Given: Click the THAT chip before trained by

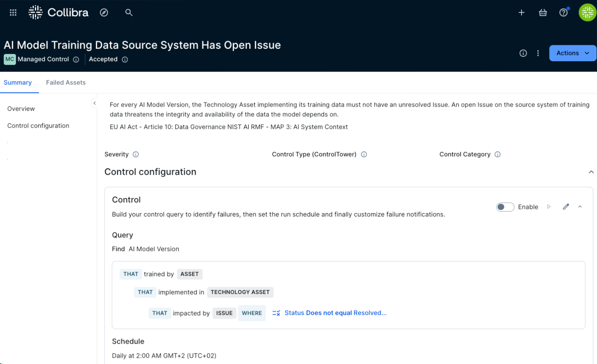Looking at the screenshot, I should (131, 274).
